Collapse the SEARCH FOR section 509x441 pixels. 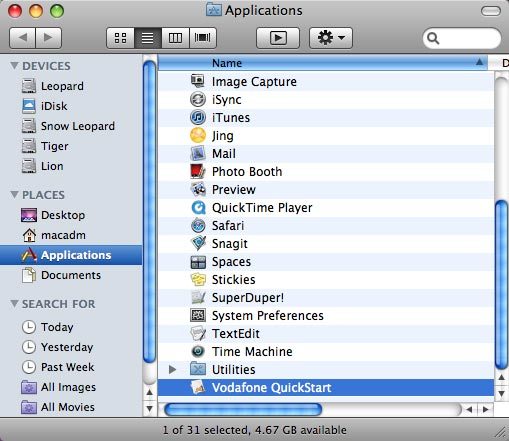14,303
